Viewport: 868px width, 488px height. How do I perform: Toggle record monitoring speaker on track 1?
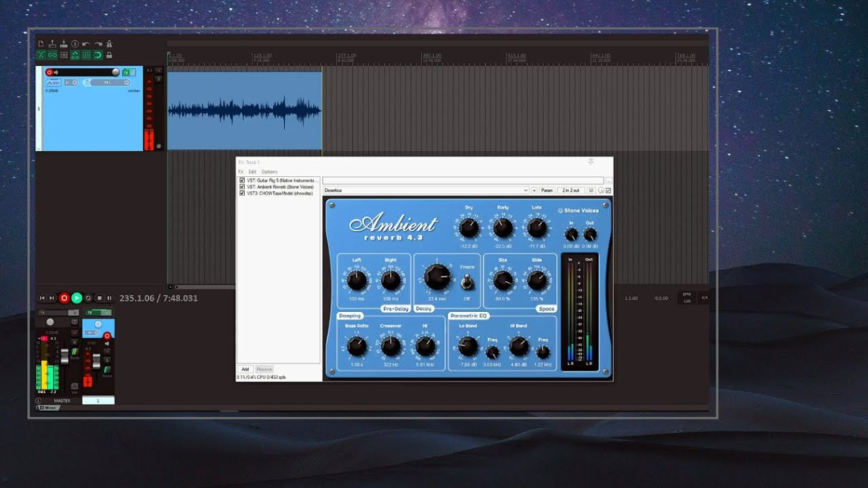pyautogui.click(x=56, y=72)
